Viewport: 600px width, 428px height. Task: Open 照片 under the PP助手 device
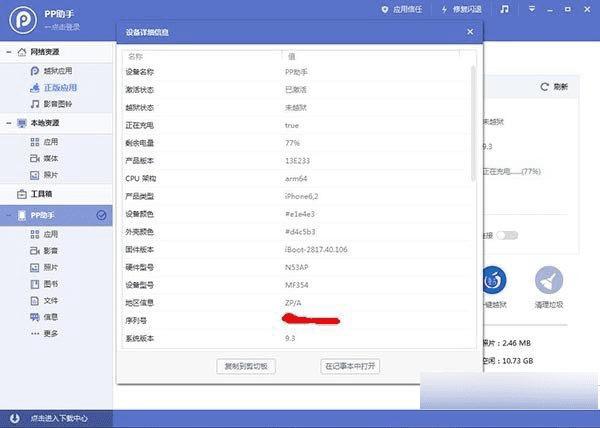coord(44,267)
